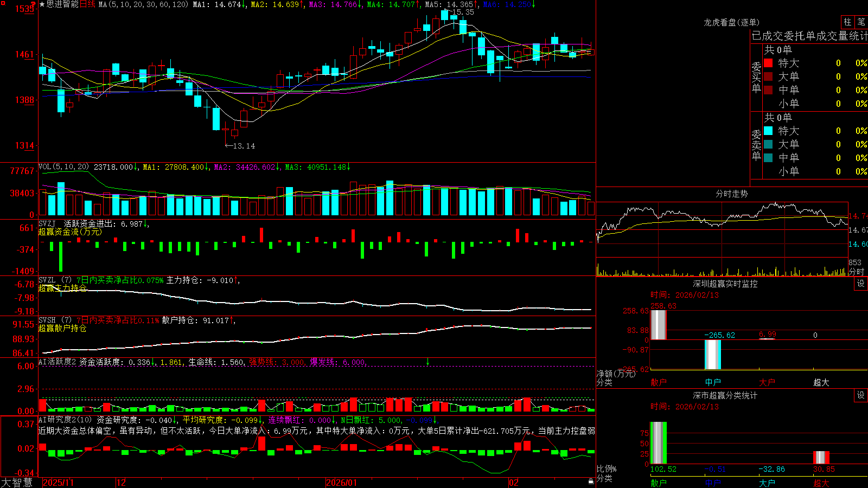Click the teal 中单 sell-order swatch

768,158
